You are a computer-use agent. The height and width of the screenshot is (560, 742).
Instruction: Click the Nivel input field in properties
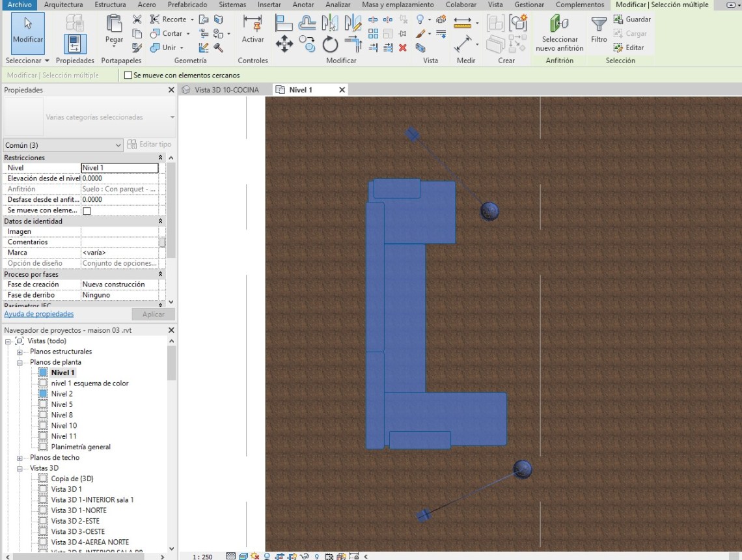[x=120, y=168]
